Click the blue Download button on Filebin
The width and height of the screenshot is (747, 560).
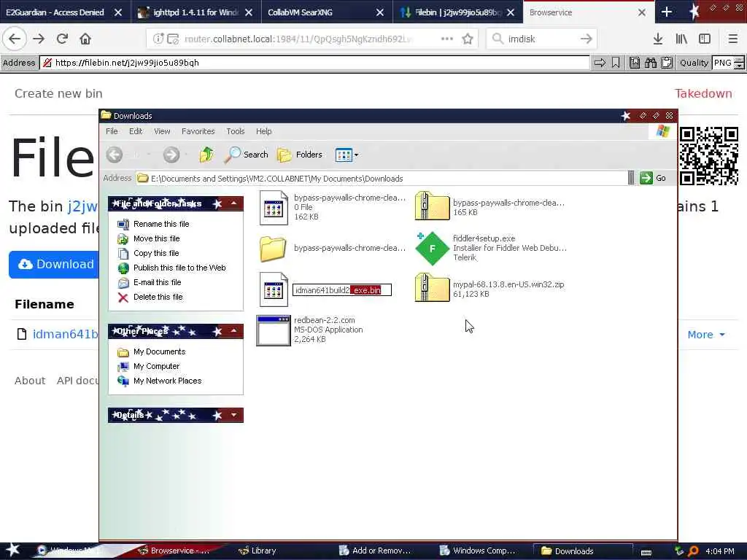coord(54,264)
